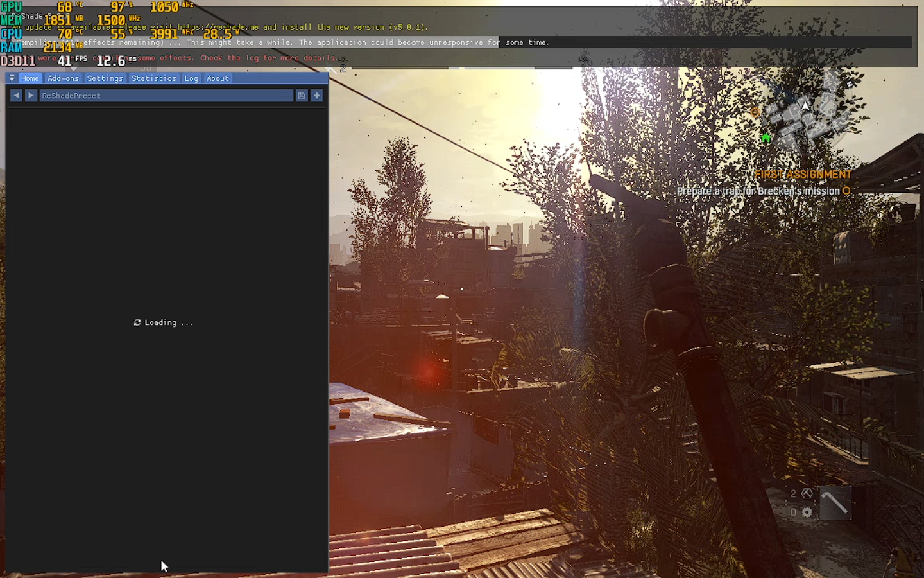The height and width of the screenshot is (578, 924).
Task: Open the Log tab
Action: tap(191, 78)
